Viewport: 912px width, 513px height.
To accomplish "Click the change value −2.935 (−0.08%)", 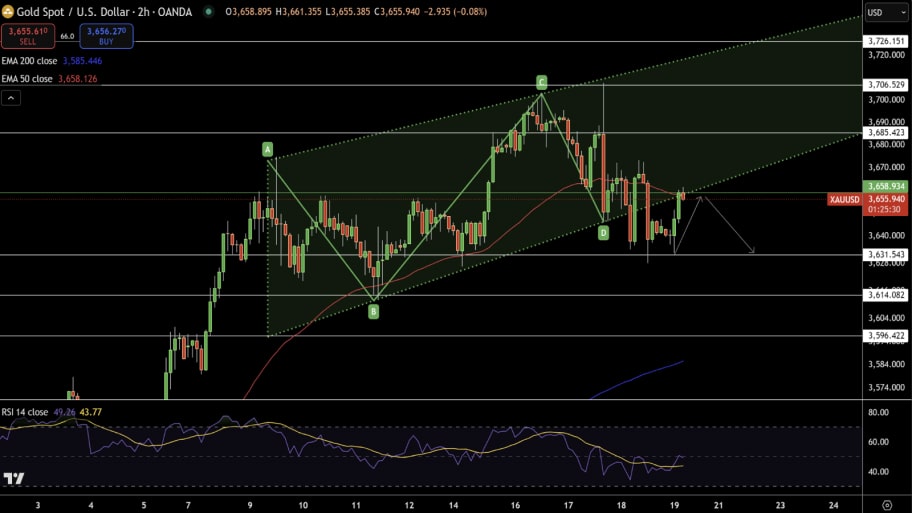I will (x=455, y=12).
